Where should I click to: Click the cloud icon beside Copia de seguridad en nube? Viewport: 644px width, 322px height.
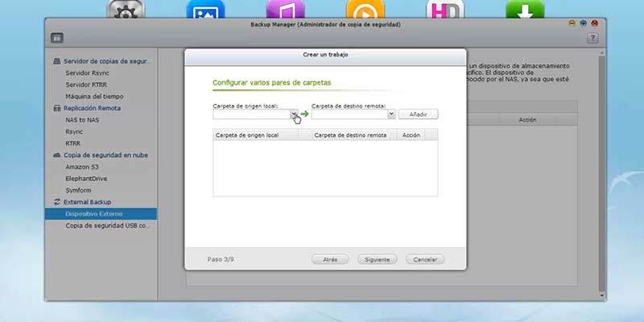coord(57,155)
